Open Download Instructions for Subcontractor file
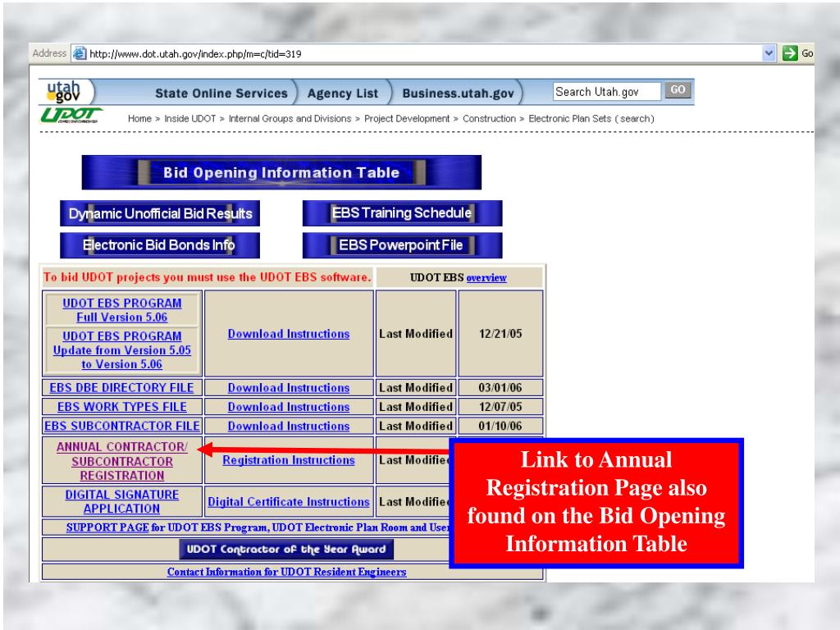Image resolution: width=840 pixels, height=630 pixels. [x=289, y=427]
